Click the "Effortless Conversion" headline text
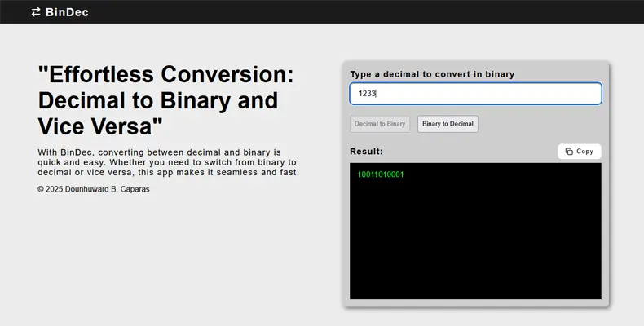 tap(166, 74)
